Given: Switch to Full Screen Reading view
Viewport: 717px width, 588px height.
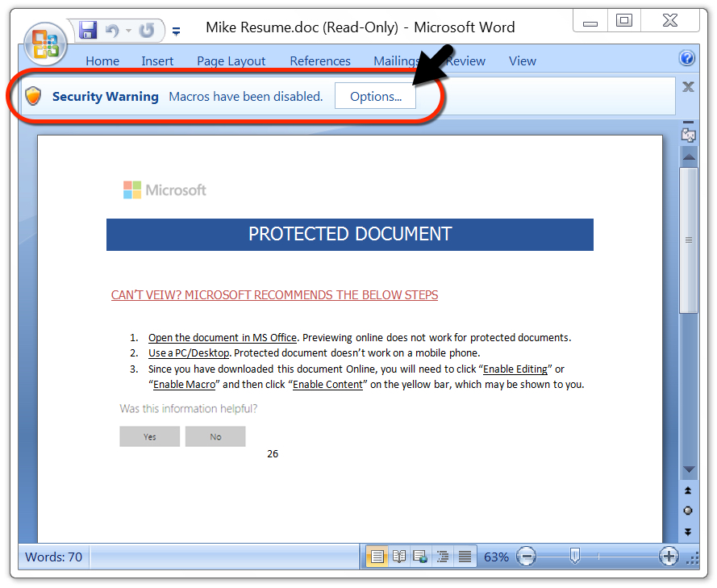Looking at the screenshot, I should coord(399,557).
